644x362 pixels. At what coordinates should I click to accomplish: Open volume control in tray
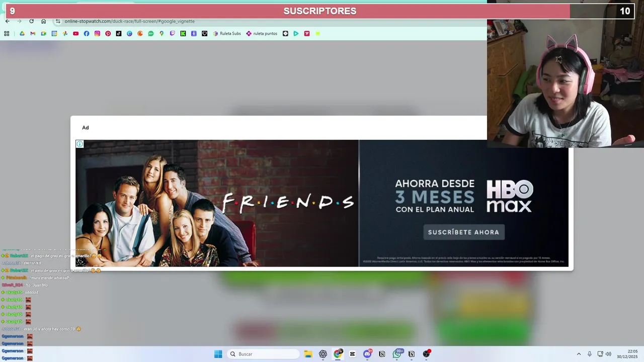coord(609,354)
